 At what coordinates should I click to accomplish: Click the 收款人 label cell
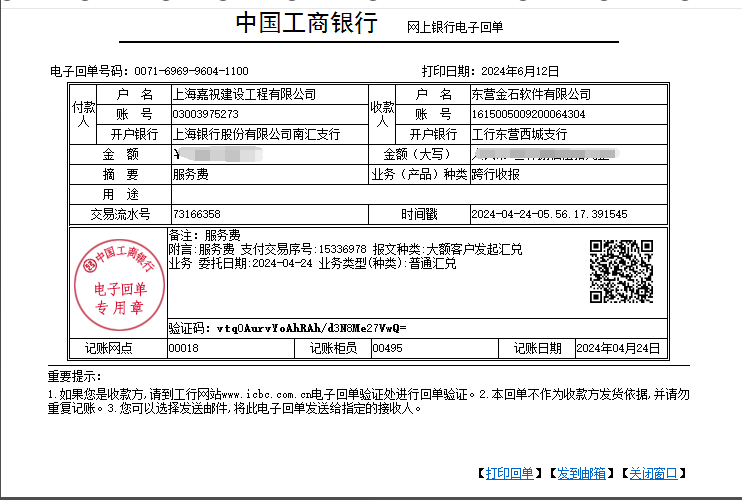382,114
